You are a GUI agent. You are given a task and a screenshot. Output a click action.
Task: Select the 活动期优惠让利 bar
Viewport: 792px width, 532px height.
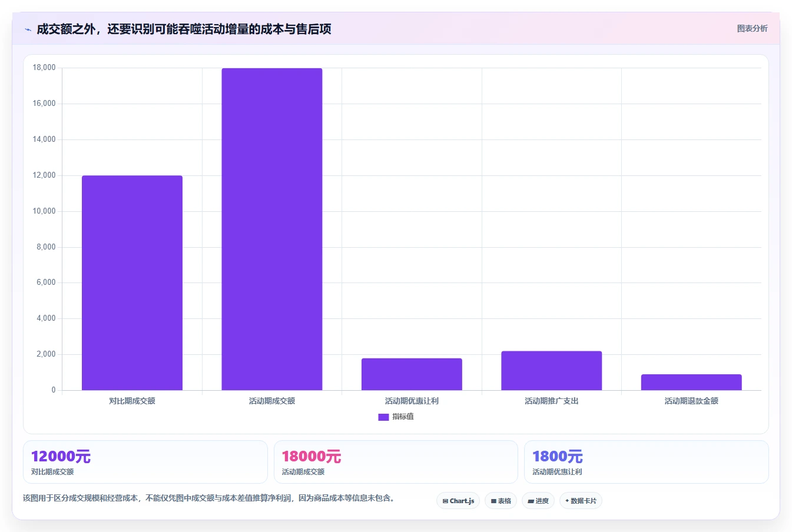coord(412,374)
